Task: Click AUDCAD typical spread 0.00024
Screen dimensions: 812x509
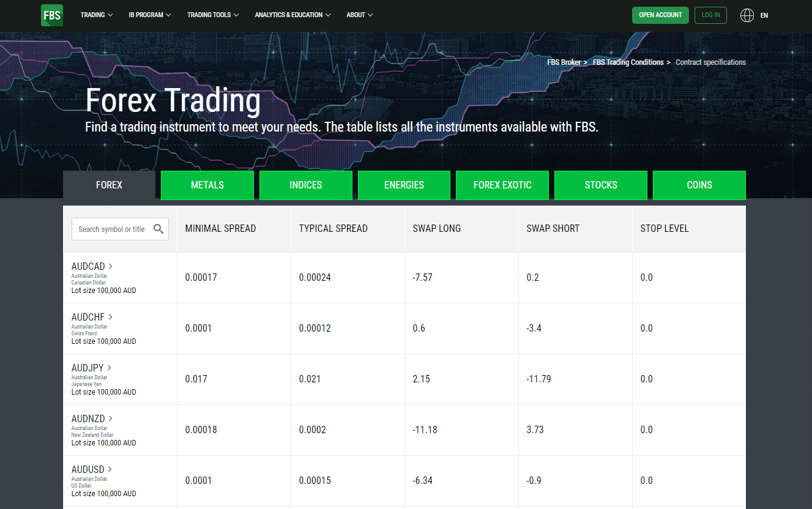Action: pyautogui.click(x=315, y=278)
